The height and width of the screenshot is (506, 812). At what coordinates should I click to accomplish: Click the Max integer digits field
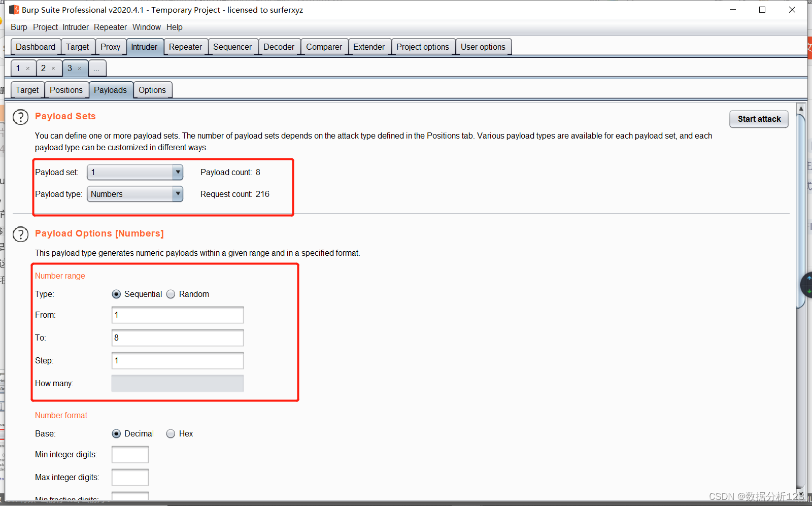pos(130,478)
